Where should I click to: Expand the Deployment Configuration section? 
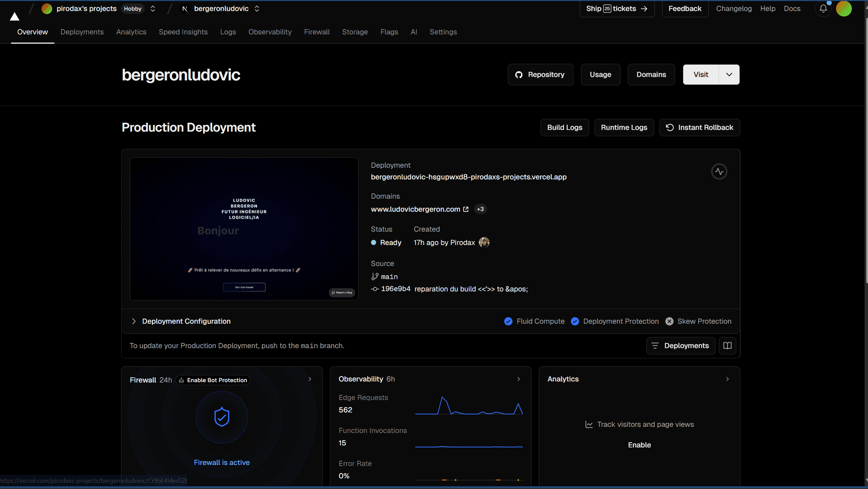pos(134,321)
